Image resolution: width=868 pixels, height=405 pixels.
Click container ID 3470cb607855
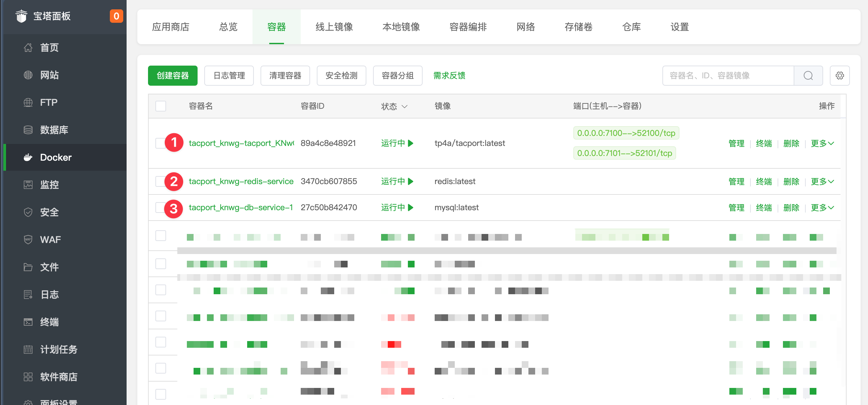(329, 181)
